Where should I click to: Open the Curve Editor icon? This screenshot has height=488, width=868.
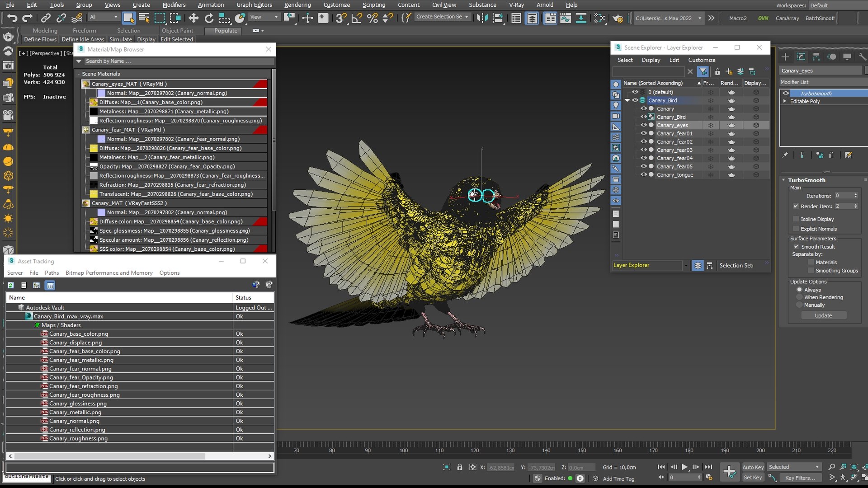click(566, 18)
